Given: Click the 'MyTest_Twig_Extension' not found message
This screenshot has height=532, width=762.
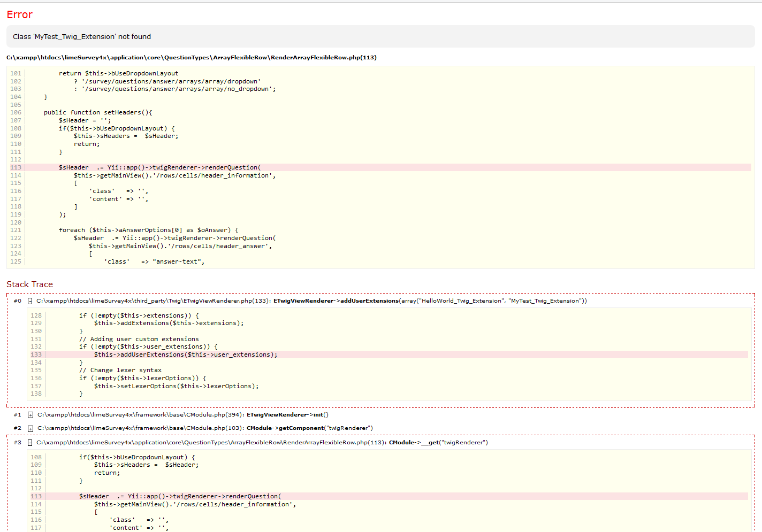Looking at the screenshot, I should [82, 37].
